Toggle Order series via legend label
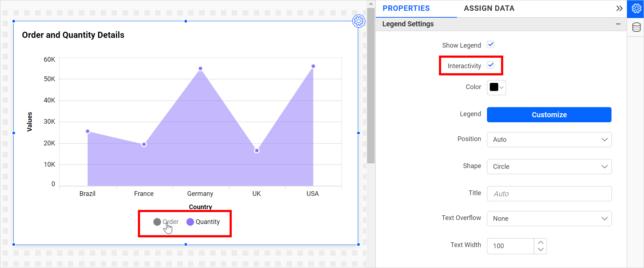This screenshot has height=268, width=644. coord(171,222)
